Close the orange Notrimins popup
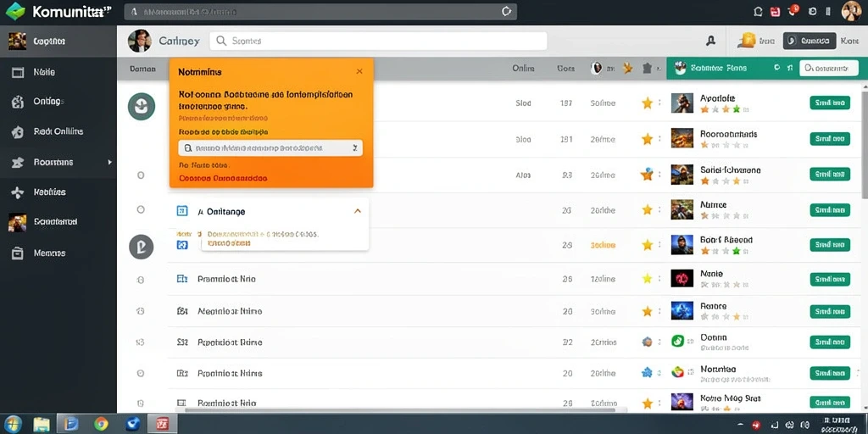Image resolution: width=868 pixels, height=434 pixels. [x=359, y=71]
